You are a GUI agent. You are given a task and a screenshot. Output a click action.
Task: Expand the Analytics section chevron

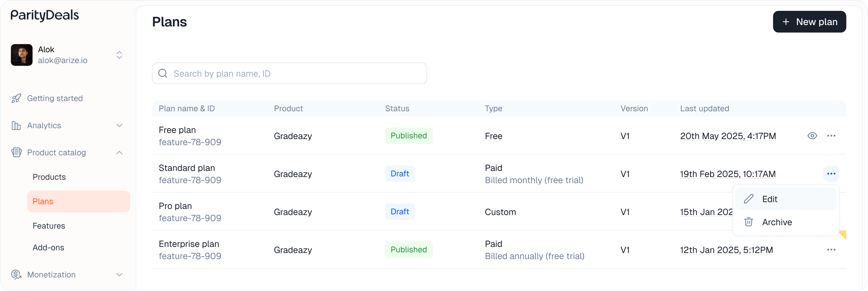[x=119, y=125]
